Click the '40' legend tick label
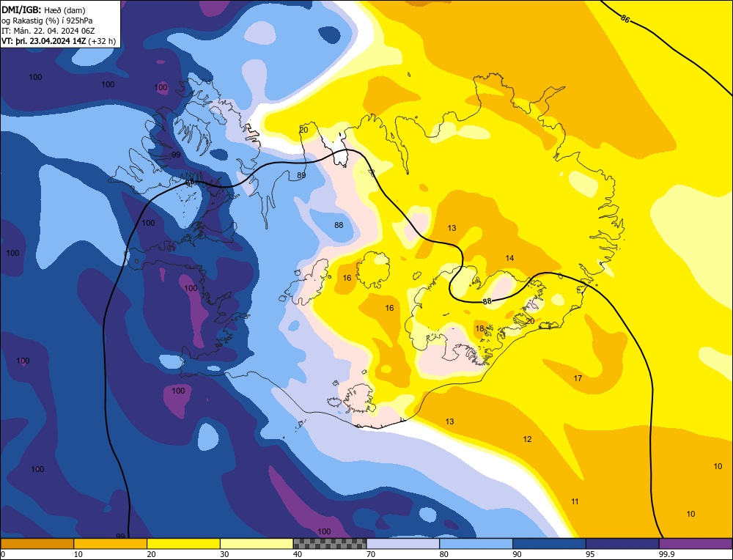Image resolution: width=733 pixels, height=560 pixels. click(x=298, y=554)
